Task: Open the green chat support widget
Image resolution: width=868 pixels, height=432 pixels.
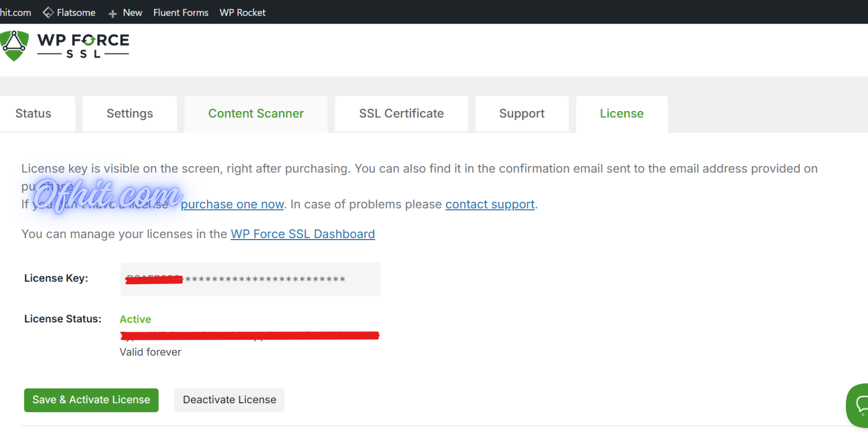Action: [859, 405]
